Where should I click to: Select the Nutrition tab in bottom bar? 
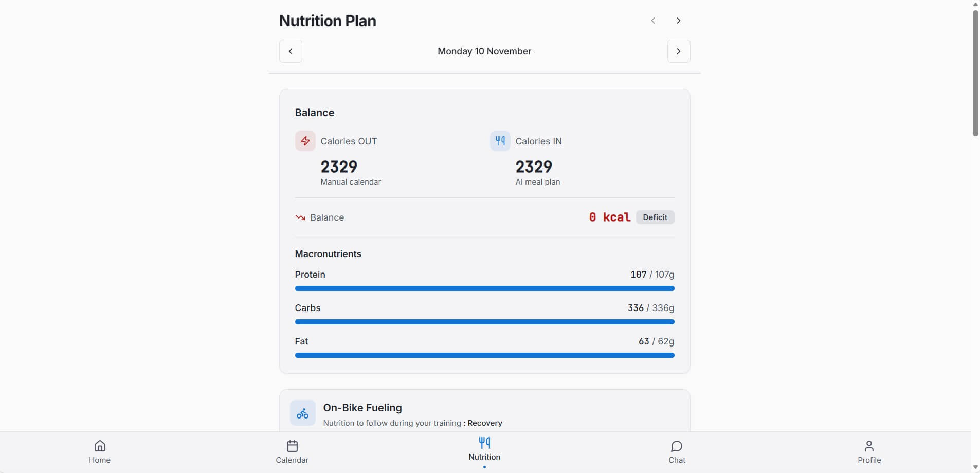484,448
